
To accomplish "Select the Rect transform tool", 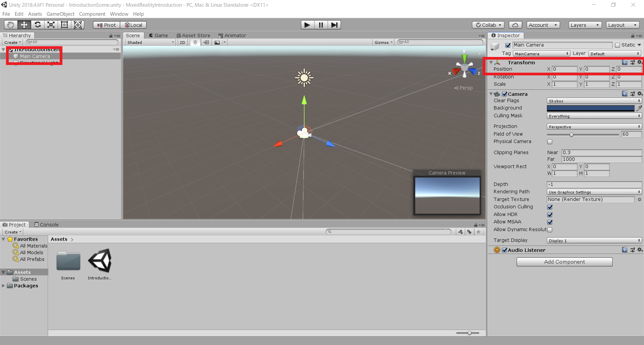I will [x=64, y=25].
